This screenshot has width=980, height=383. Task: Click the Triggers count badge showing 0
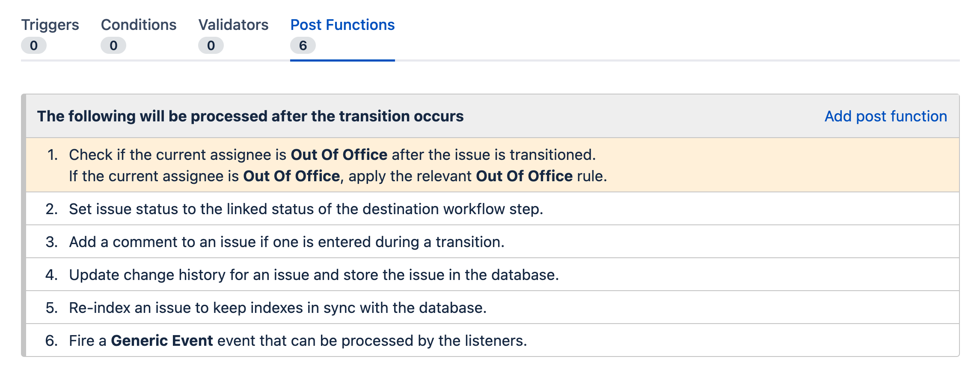pyautogui.click(x=34, y=45)
